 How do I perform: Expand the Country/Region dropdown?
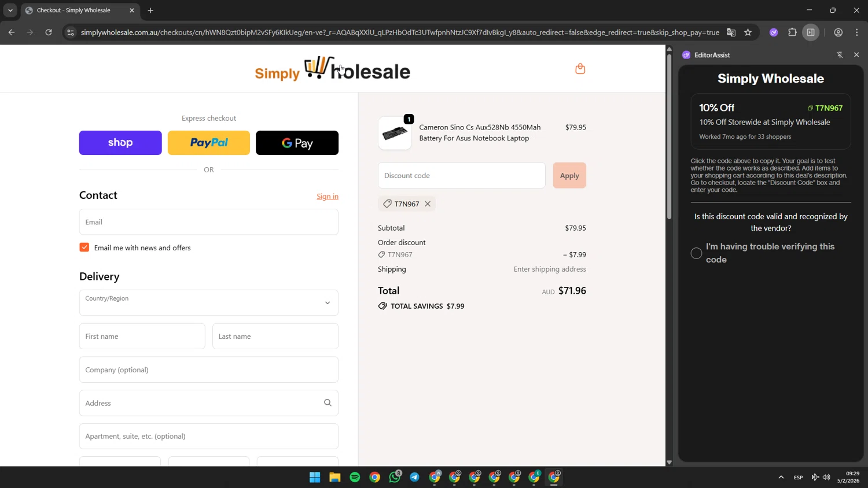tap(209, 303)
